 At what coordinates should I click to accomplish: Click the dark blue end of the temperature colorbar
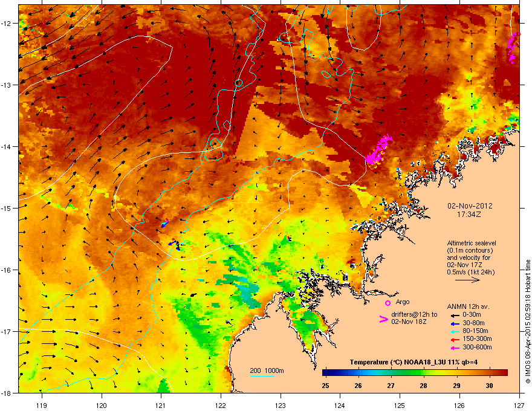326,373
